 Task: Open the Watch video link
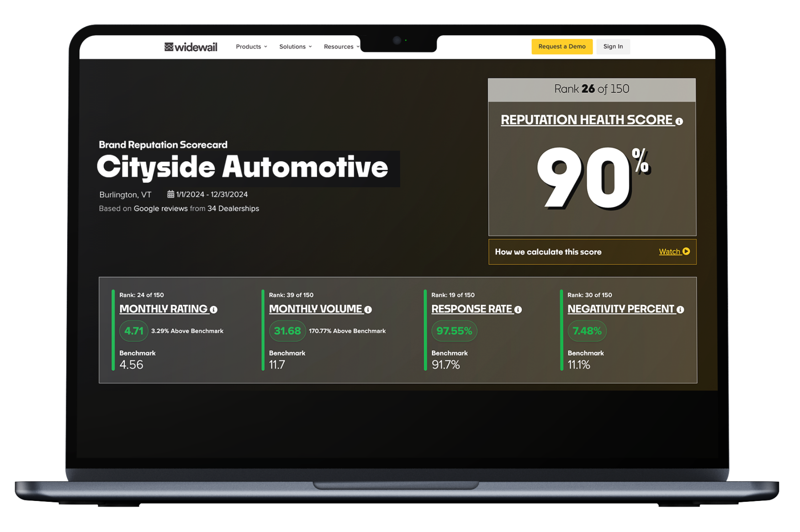click(669, 252)
